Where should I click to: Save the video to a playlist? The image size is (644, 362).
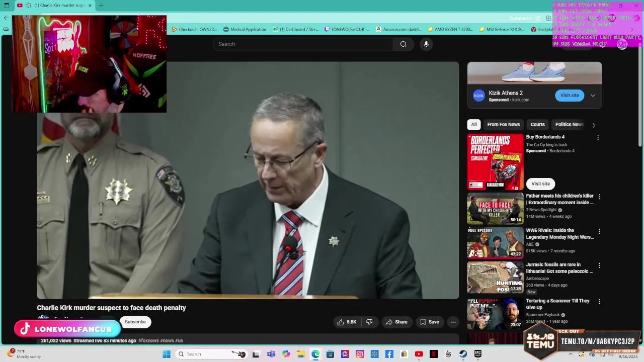430,322
